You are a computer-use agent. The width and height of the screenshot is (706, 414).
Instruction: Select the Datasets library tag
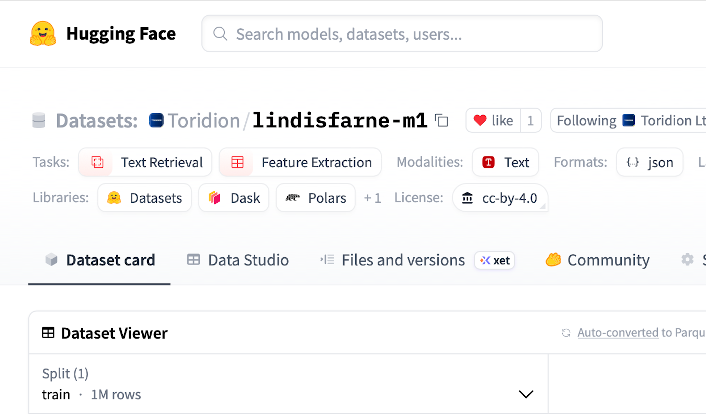pyautogui.click(x=145, y=198)
